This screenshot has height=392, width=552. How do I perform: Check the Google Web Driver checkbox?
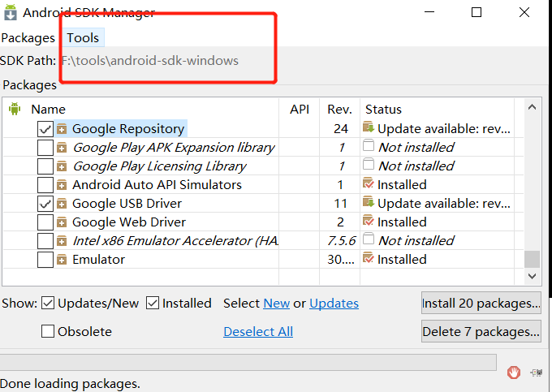pos(45,222)
